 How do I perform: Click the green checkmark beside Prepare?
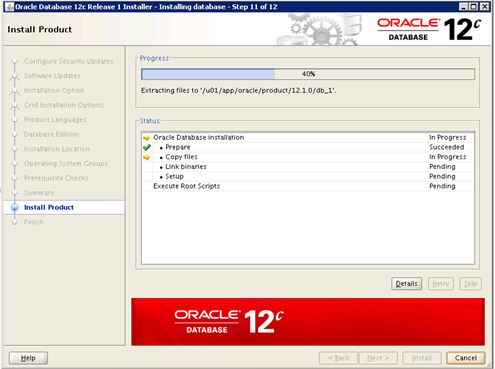pos(147,147)
